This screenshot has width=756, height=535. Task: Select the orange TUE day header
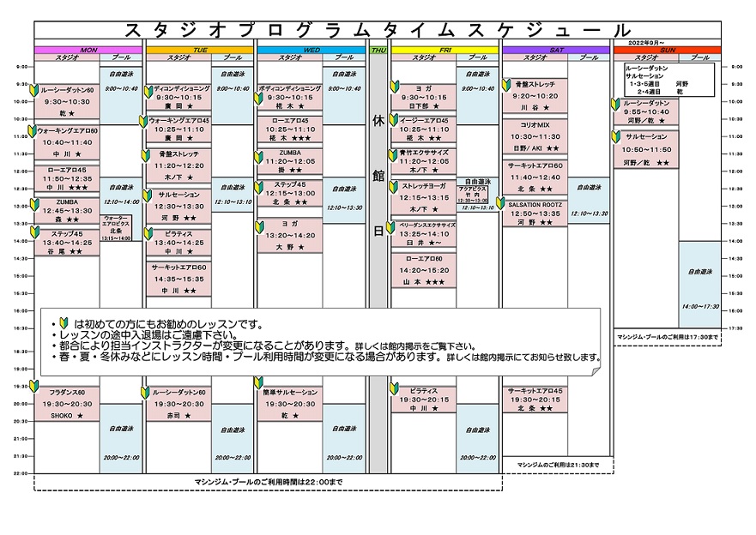pos(200,50)
